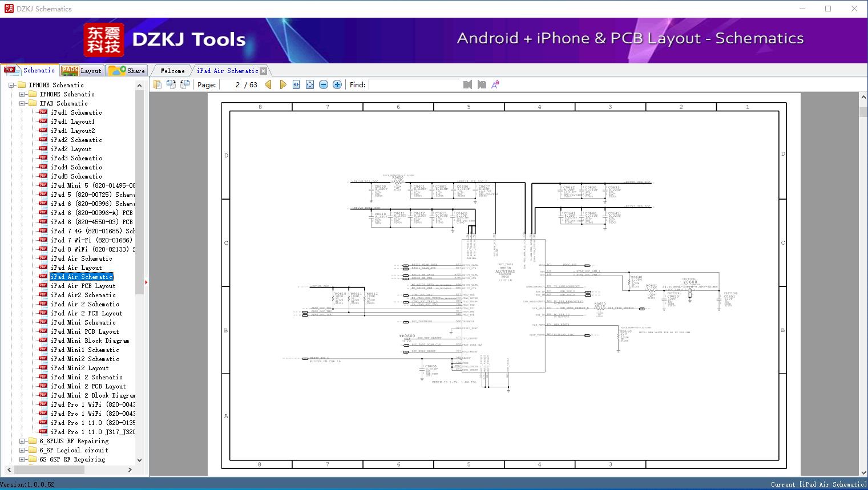Expand the nested IPHONE Schematic folder

(x=22, y=94)
